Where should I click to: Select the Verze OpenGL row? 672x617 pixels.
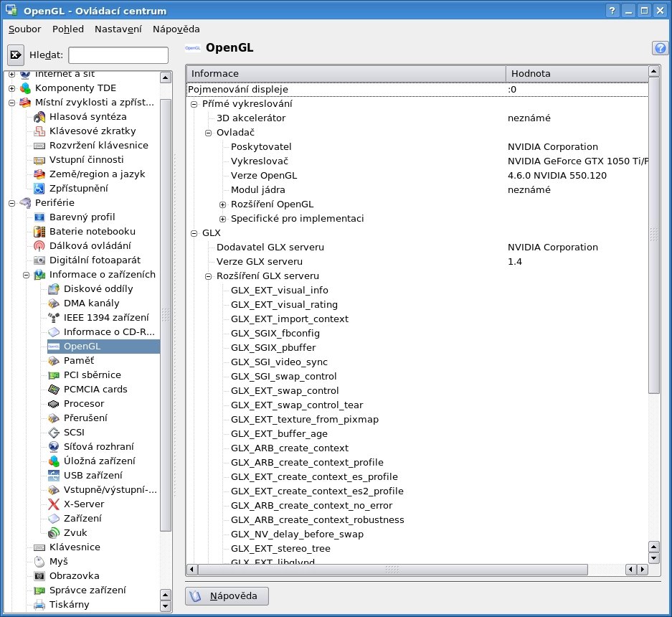click(x=417, y=176)
